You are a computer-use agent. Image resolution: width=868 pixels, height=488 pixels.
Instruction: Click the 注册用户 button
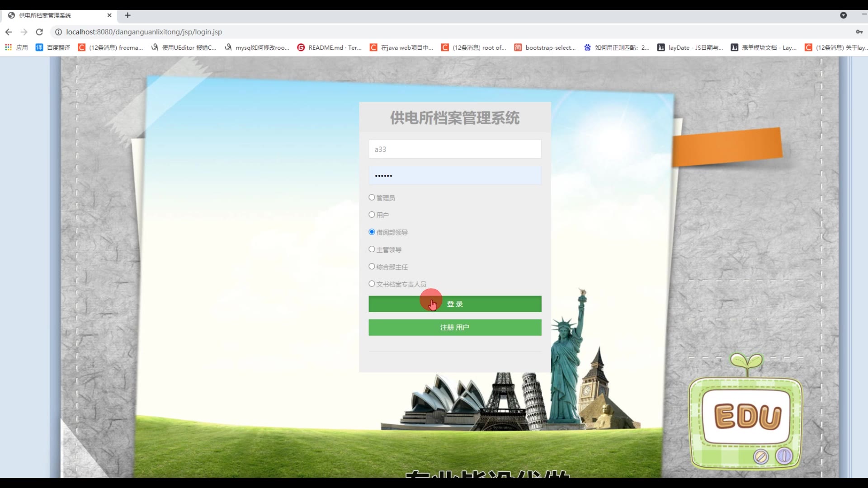point(455,328)
